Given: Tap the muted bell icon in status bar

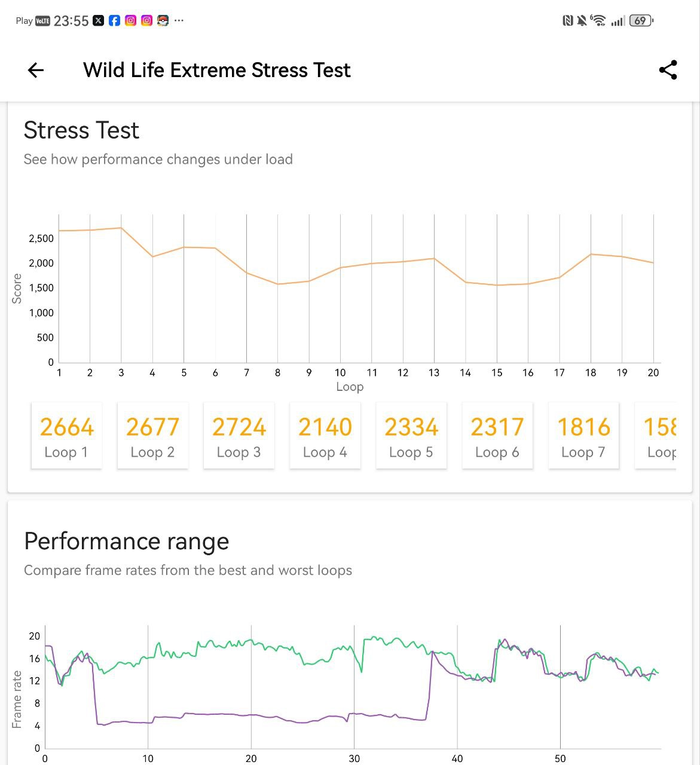Looking at the screenshot, I should click(x=582, y=21).
